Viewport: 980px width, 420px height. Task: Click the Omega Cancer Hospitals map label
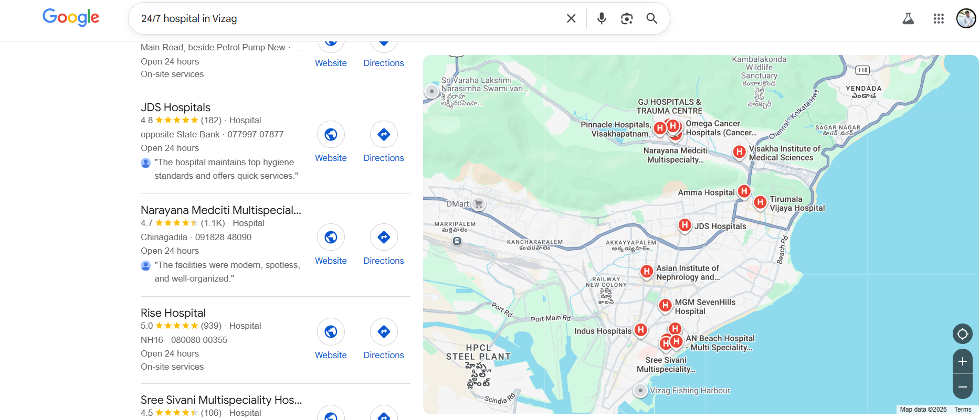click(x=721, y=128)
